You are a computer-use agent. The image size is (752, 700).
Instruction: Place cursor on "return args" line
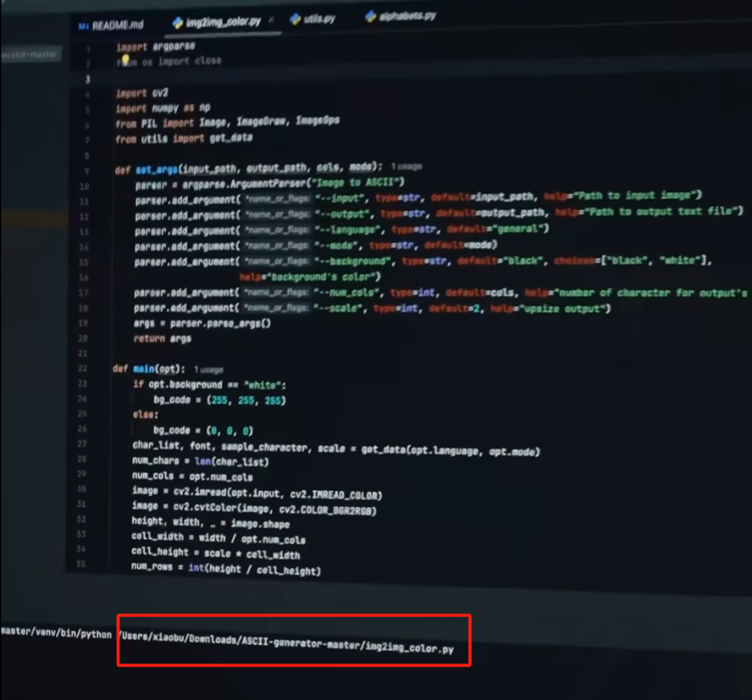[x=162, y=339]
